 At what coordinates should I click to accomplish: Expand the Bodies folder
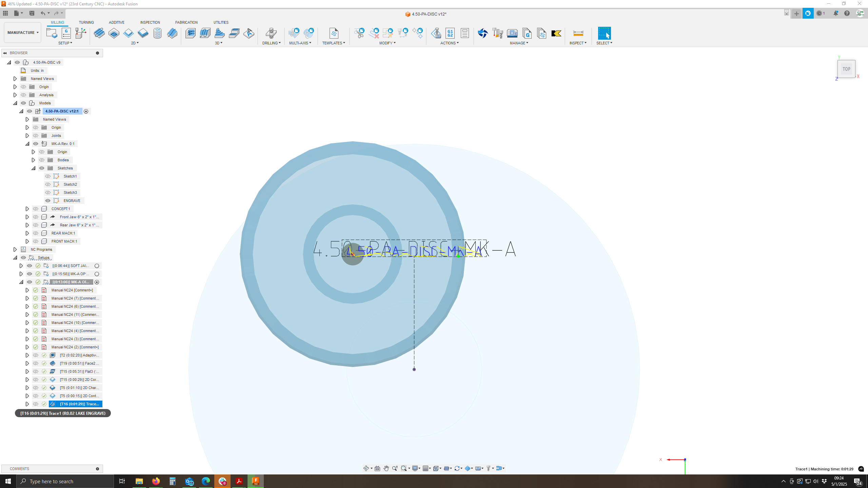(33, 160)
